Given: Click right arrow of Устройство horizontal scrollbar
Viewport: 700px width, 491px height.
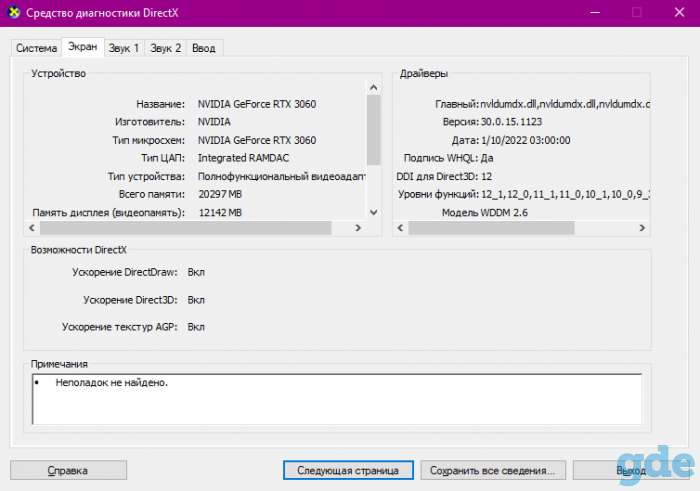Looking at the screenshot, I should pyautogui.click(x=358, y=228).
